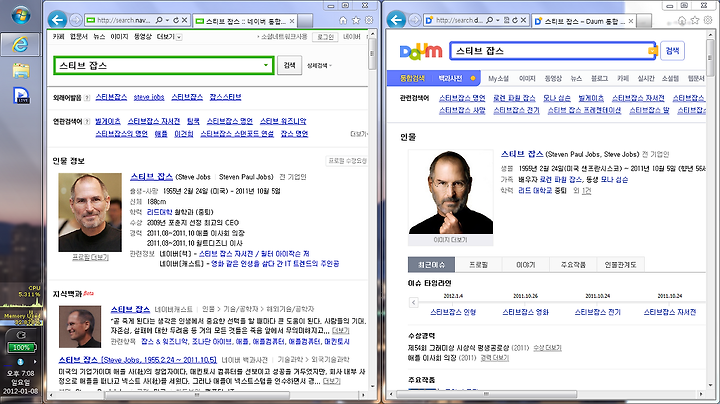Image resolution: width=720 pixels, height=404 pixels.
Task: Open the Tools gear in the Naver browser window
Action: coord(369,20)
